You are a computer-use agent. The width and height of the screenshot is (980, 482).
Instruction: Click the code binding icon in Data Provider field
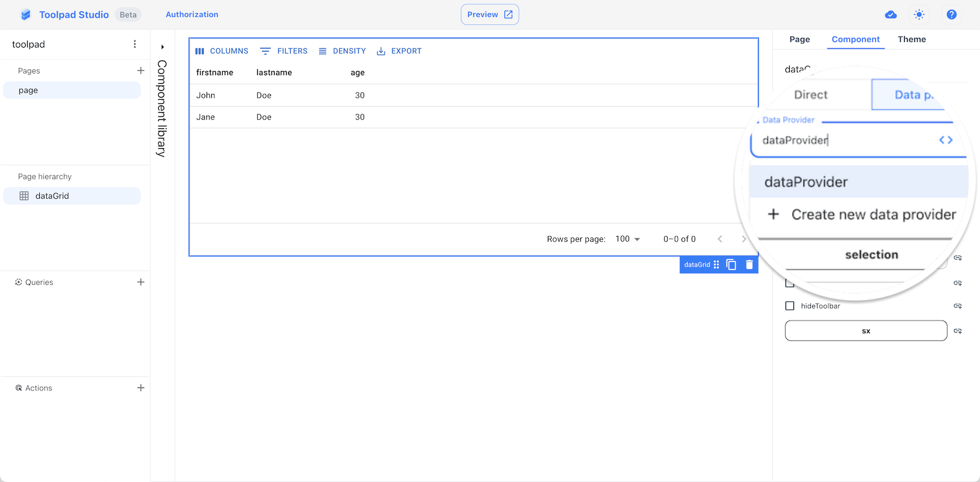pos(946,140)
